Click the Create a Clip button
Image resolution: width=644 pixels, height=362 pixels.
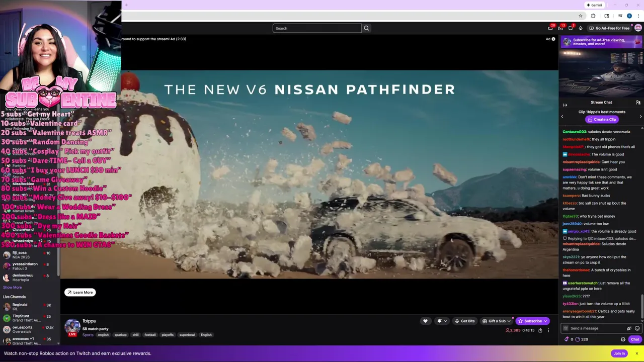tap(601, 120)
